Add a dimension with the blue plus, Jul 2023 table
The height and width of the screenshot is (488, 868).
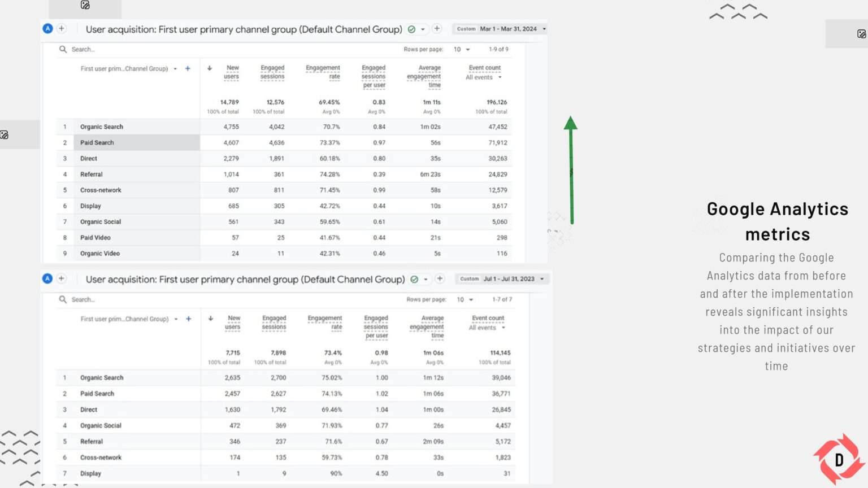coord(189,319)
